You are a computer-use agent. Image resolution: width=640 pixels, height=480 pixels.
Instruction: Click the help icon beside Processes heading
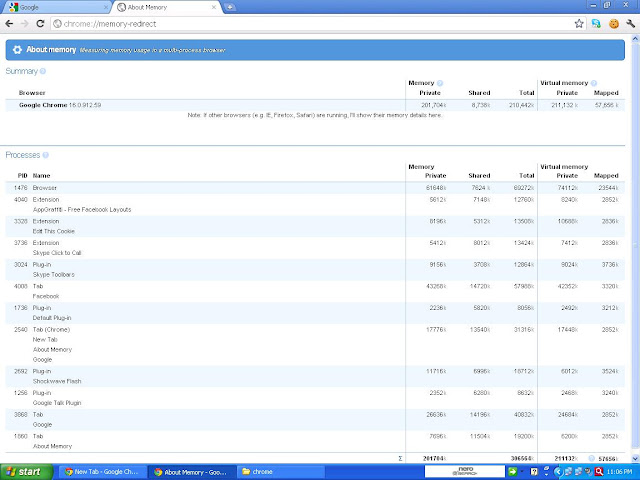click(46, 155)
